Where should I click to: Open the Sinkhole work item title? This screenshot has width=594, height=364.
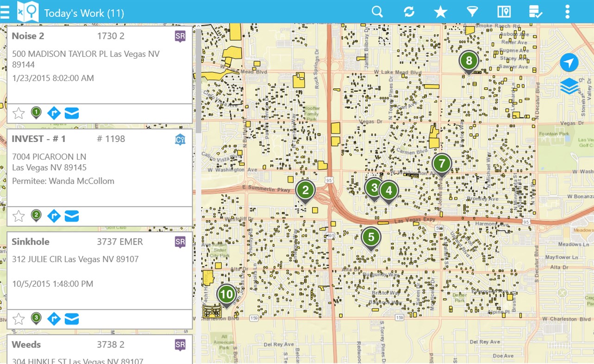coord(31,241)
